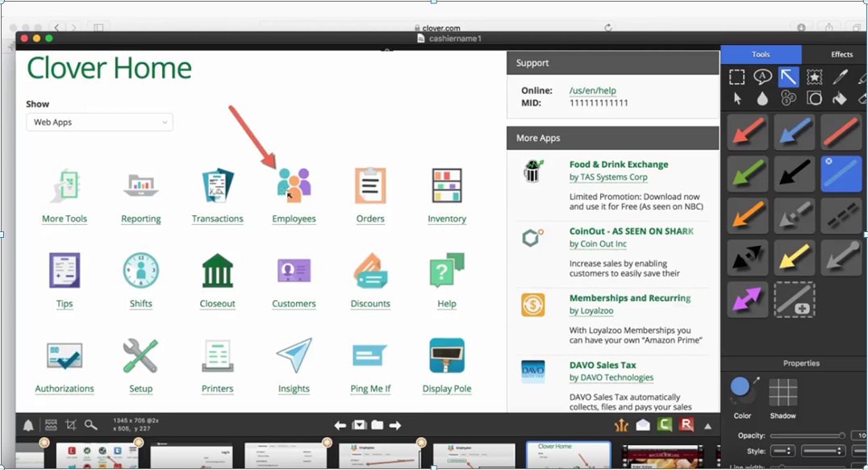Open the Inventory shelves icon
Image resolution: width=868 pixels, height=470 pixels.
(x=447, y=185)
